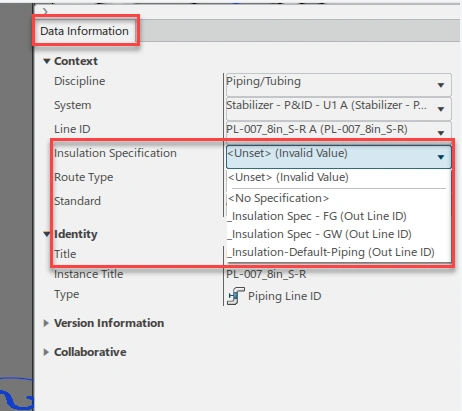Expand the Version Information section
Image resolution: width=462 pixels, height=411 pixels.
[x=46, y=323]
